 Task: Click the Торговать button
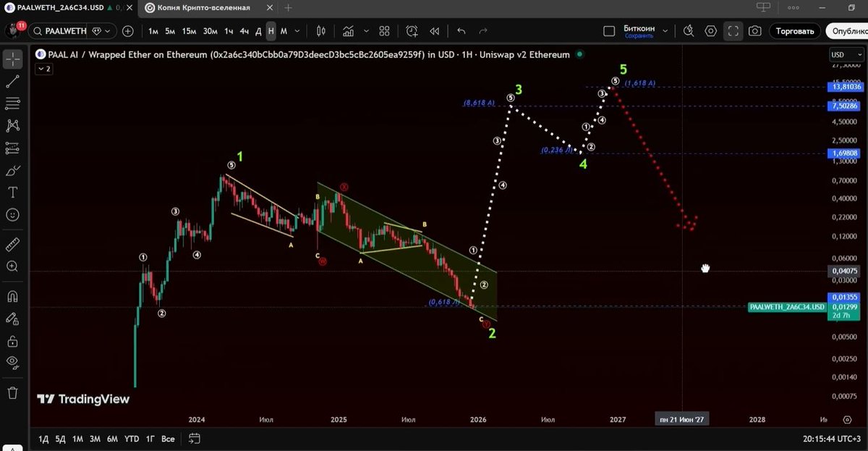click(x=795, y=31)
